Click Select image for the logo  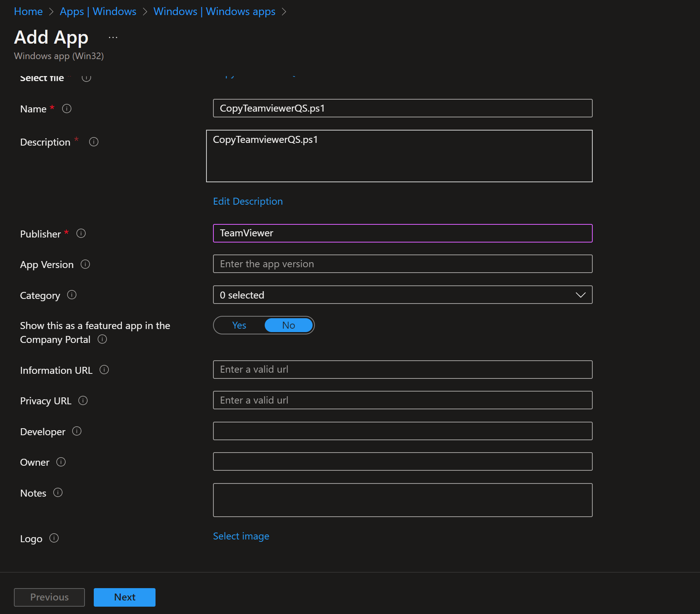coord(241,536)
